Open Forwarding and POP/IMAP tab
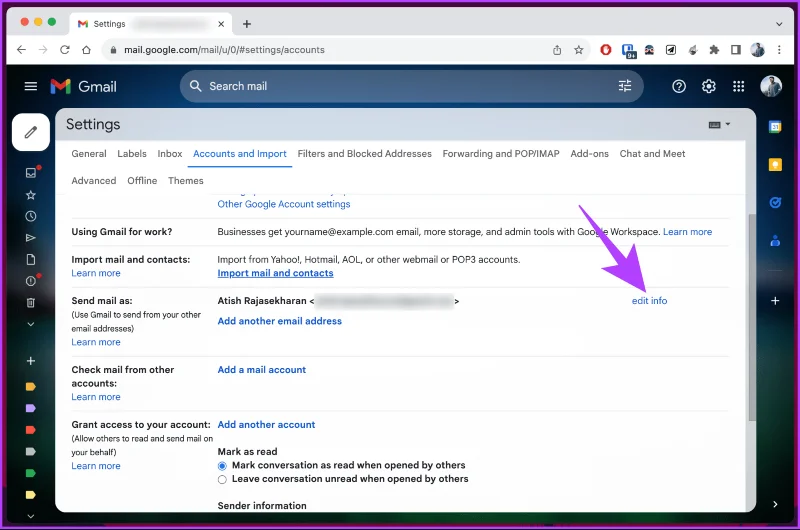The height and width of the screenshot is (530, 800). coord(501,154)
